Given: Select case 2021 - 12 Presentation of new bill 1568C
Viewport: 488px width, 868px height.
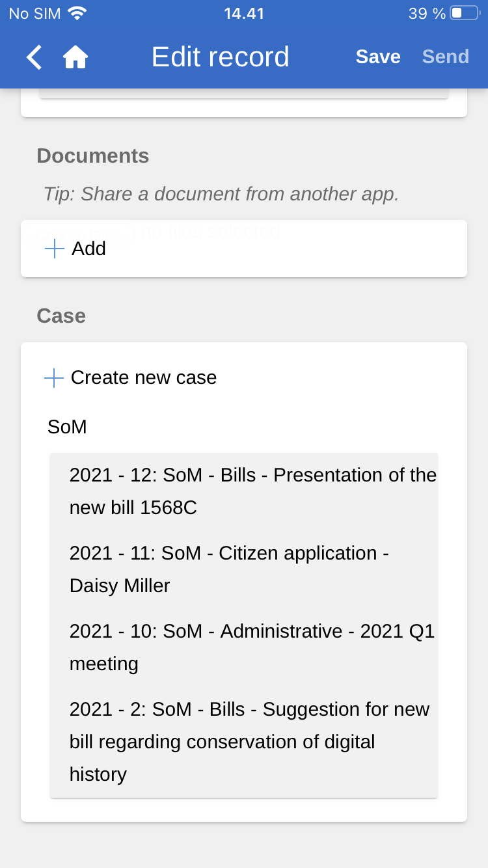Looking at the screenshot, I should 252,491.
